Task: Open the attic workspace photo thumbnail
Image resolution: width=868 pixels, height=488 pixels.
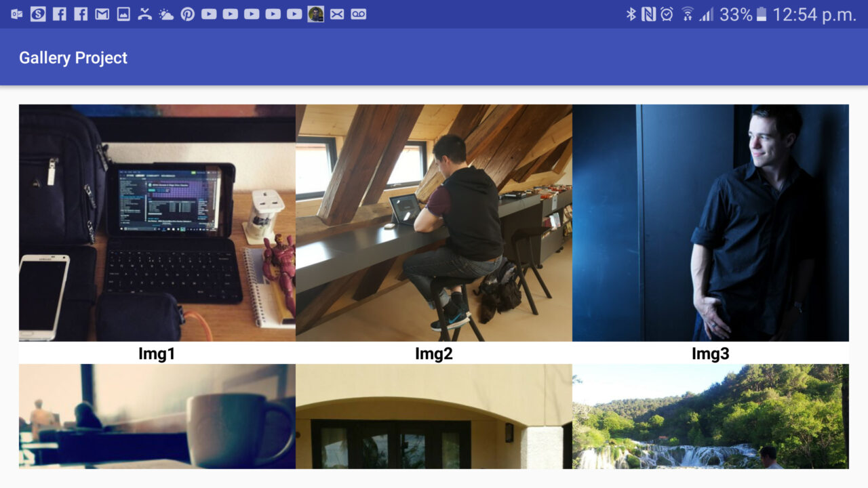Action: click(434, 223)
